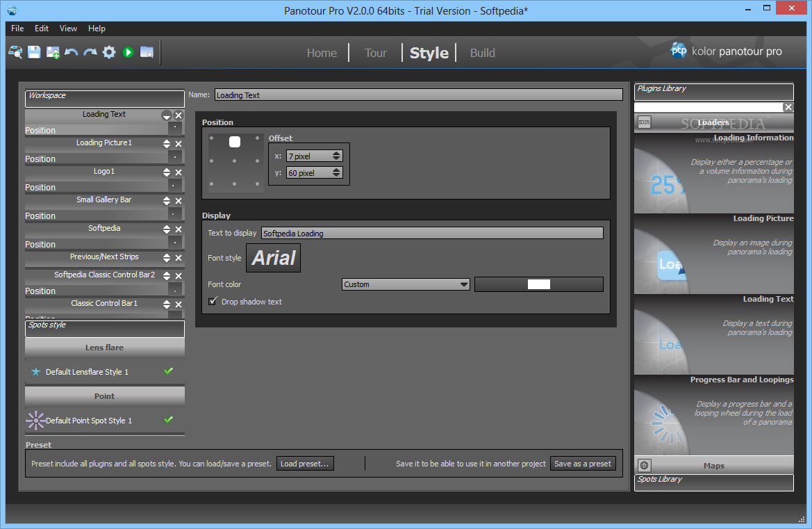812x529 pixels.
Task: Remove the Softpedia plugin from workspace
Action: click(178, 229)
